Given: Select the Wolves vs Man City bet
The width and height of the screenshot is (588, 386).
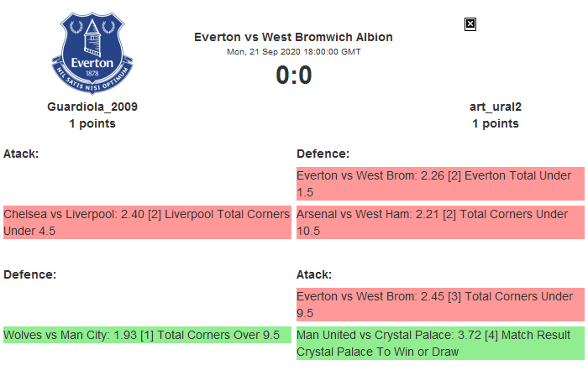Looking at the screenshot, I should [x=147, y=335].
